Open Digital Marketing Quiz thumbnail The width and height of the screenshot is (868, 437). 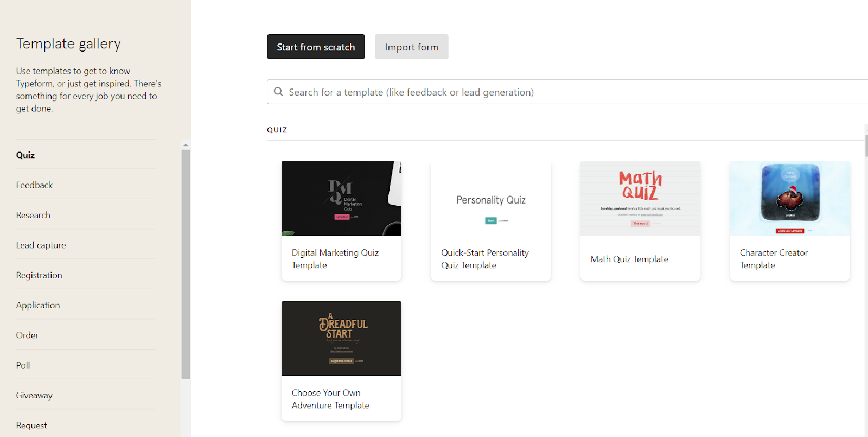341,198
